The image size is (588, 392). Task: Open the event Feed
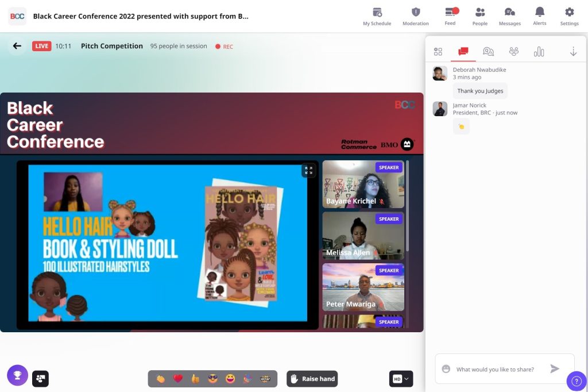pos(450,17)
